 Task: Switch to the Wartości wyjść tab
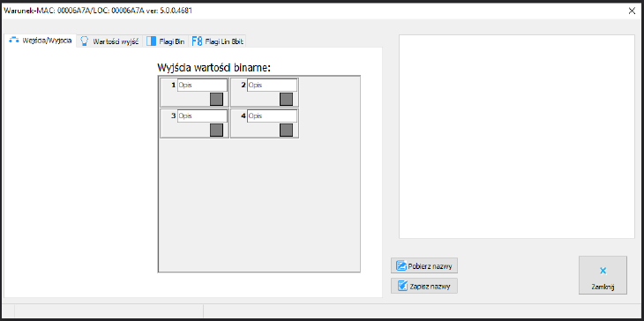(109, 41)
